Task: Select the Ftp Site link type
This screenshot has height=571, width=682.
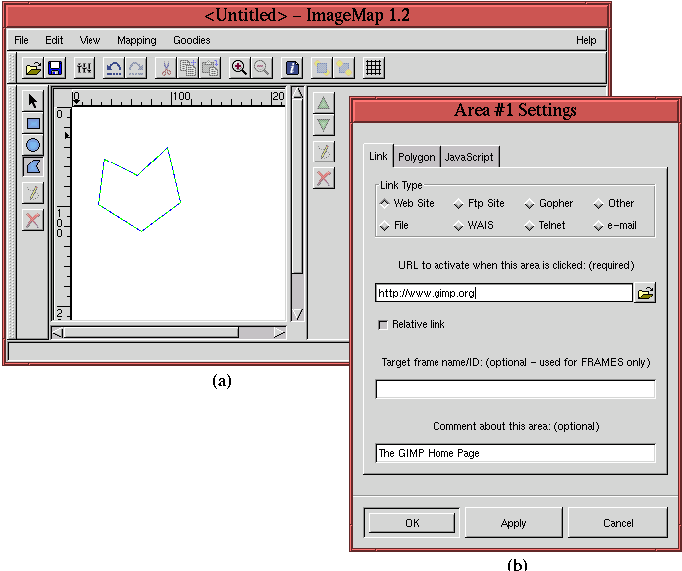Action: coord(459,204)
